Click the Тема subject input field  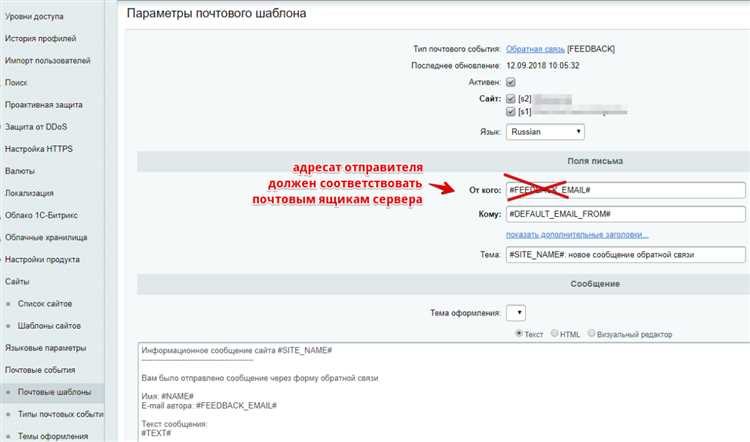pyautogui.click(x=626, y=254)
